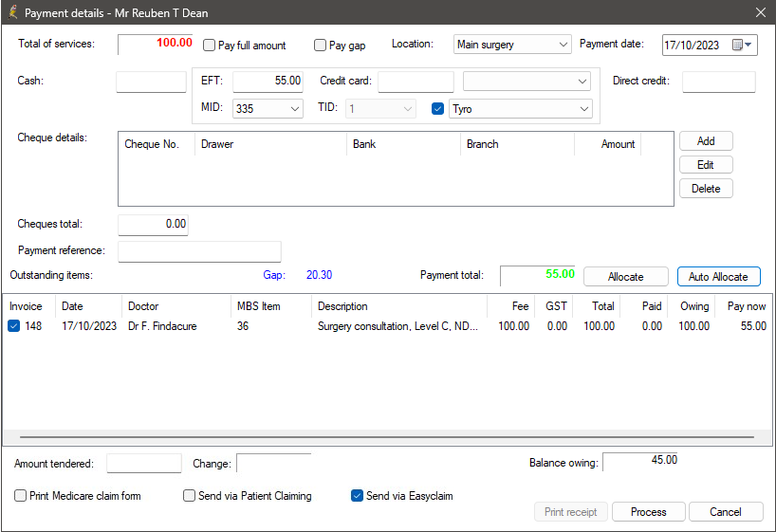Click the Surgery consultation, Level C description
The image size is (776, 532).
[x=397, y=326]
